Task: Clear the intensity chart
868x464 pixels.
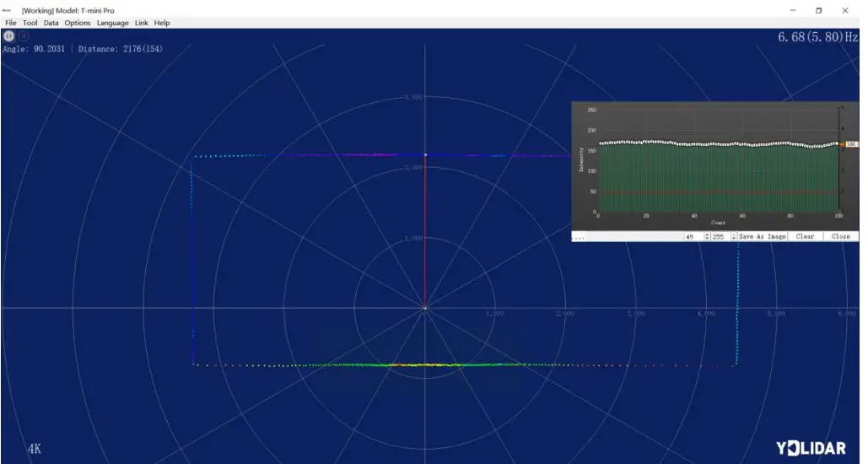Action: [x=805, y=236]
